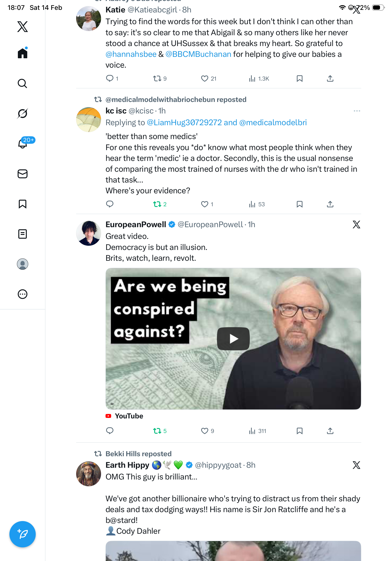
Task: Open the Bookmarks sidebar icon
Action: coord(23,204)
